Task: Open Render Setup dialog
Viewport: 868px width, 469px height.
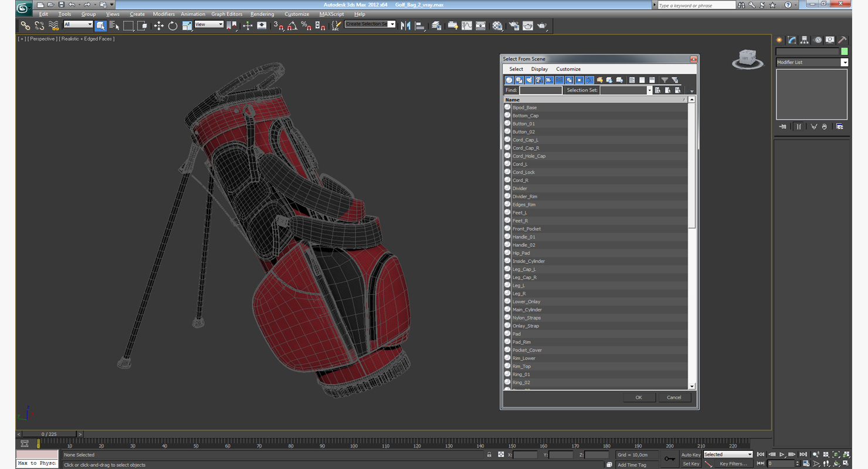Action: click(514, 26)
